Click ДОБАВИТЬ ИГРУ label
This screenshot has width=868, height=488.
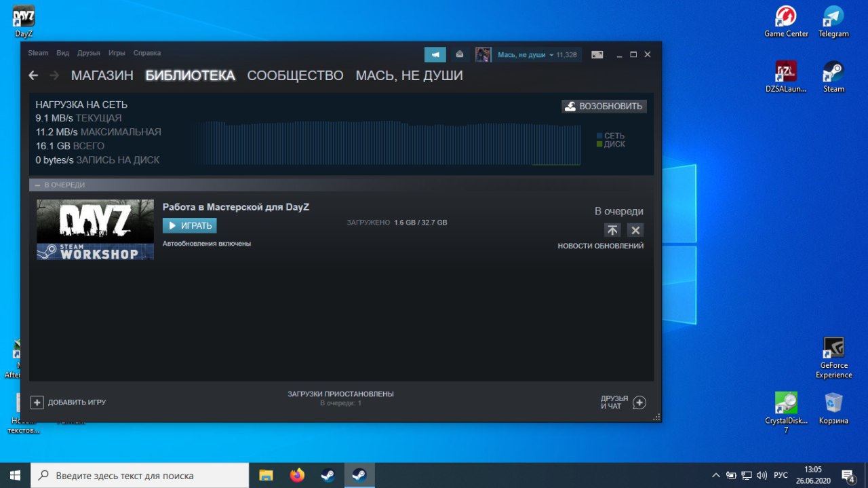pos(77,402)
